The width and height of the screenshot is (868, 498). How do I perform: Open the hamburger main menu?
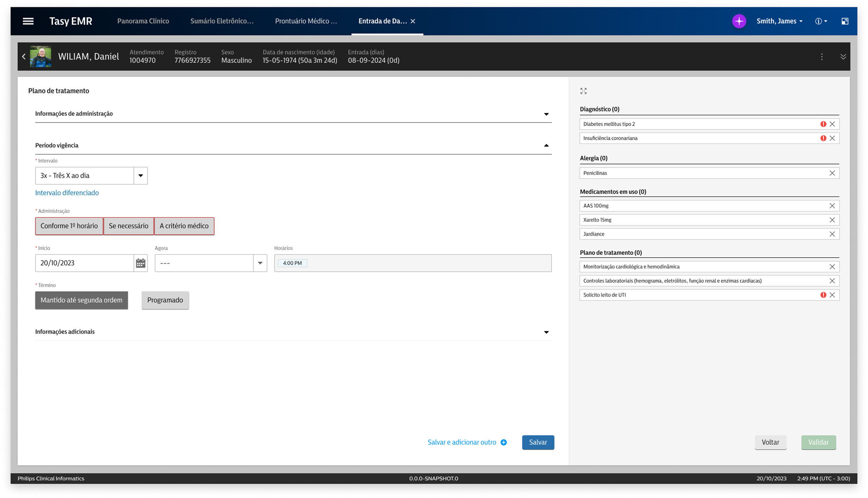pyautogui.click(x=28, y=21)
